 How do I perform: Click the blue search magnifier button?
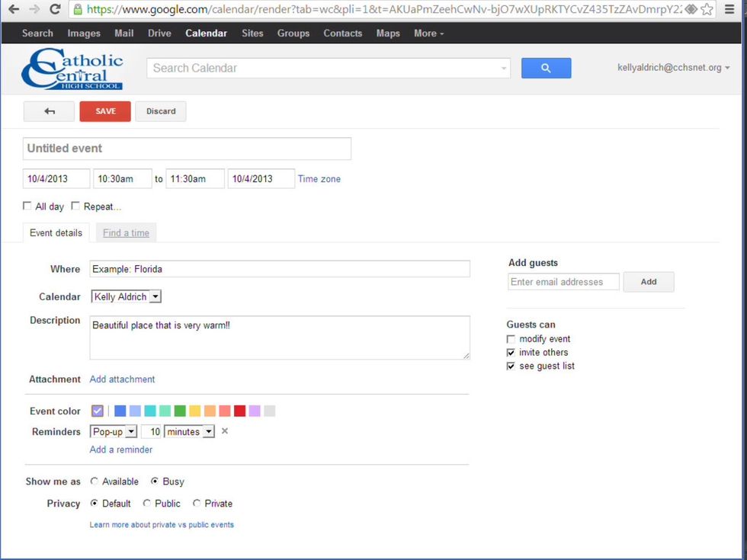pyautogui.click(x=546, y=68)
